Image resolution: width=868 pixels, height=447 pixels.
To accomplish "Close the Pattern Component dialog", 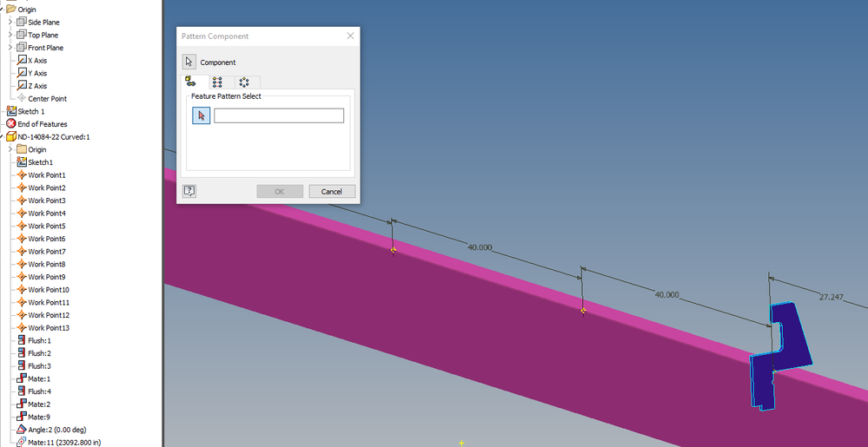I will pos(350,36).
